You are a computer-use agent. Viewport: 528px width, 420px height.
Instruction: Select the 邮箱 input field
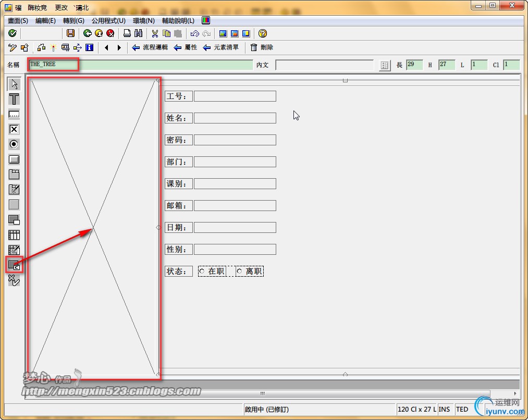(235, 205)
